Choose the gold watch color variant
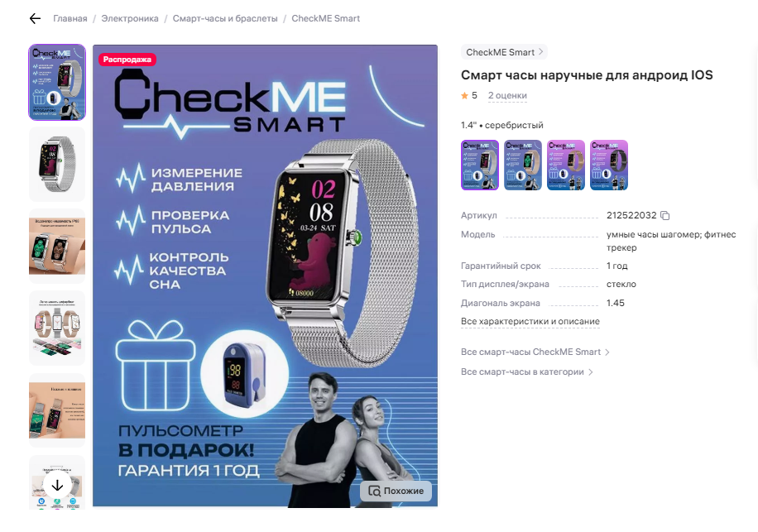The height and width of the screenshot is (532, 758). click(523, 165)
